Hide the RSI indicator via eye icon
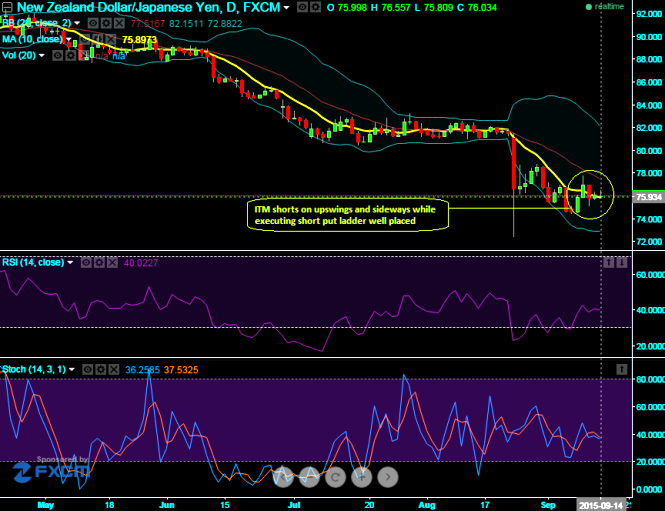Image resolution: width=665 pixels, height=511 pixels. 86,263
